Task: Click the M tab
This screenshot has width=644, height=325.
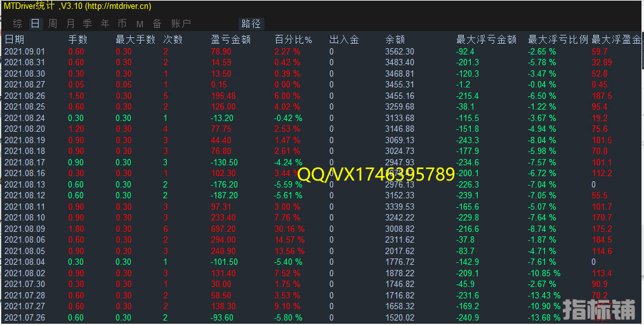Action: (139, 23)
